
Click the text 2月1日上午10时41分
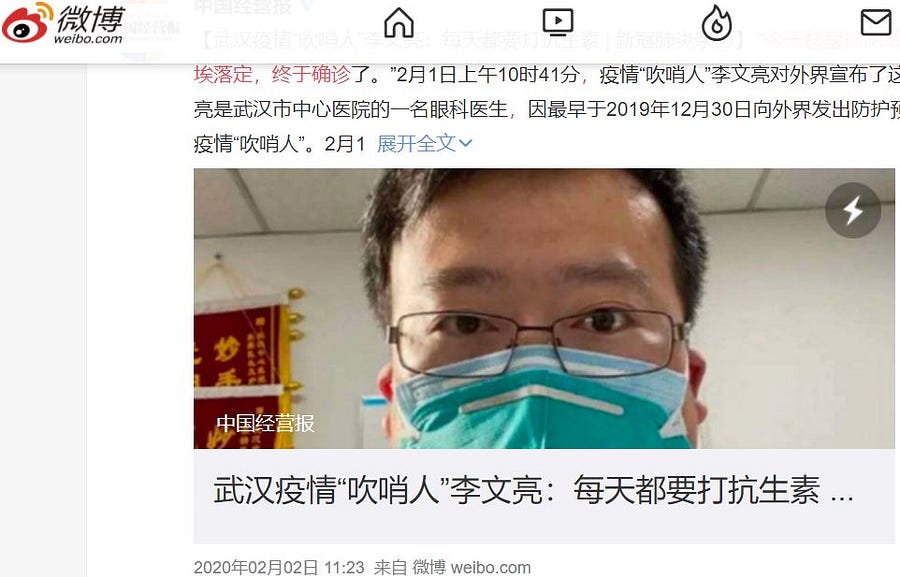487,75
